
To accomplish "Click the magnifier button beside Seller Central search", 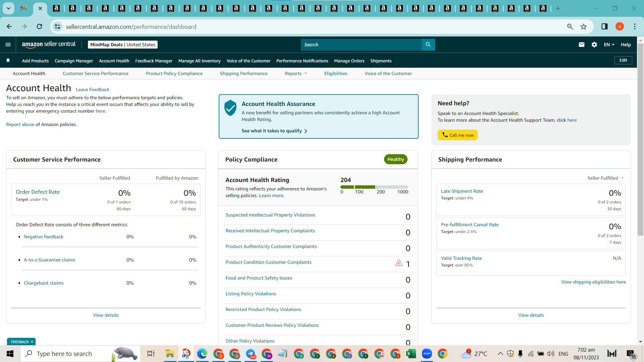I will click(428, 45).
